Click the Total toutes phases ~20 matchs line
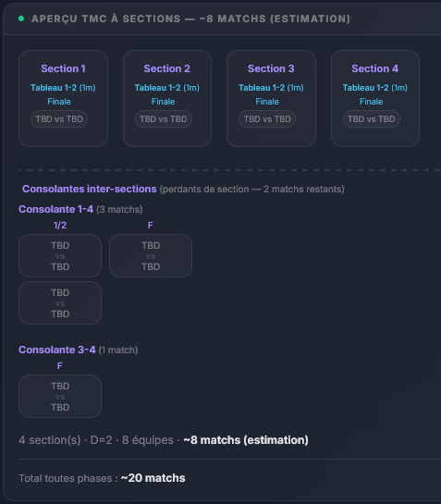Screen dimensions: 441x504 coord(102,478)
